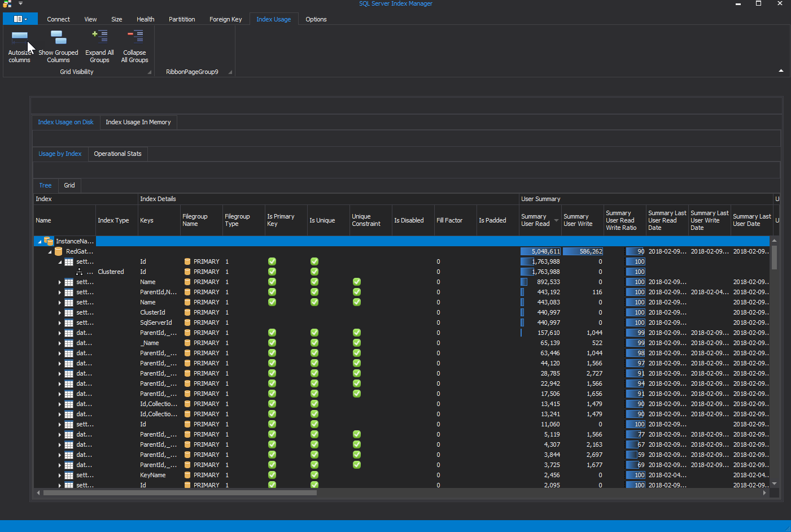The height and width of the screenshot is (532, 791).
Task: Open the application menu button left of Connect
Action: pyautogui.click(x=20, y=19)
